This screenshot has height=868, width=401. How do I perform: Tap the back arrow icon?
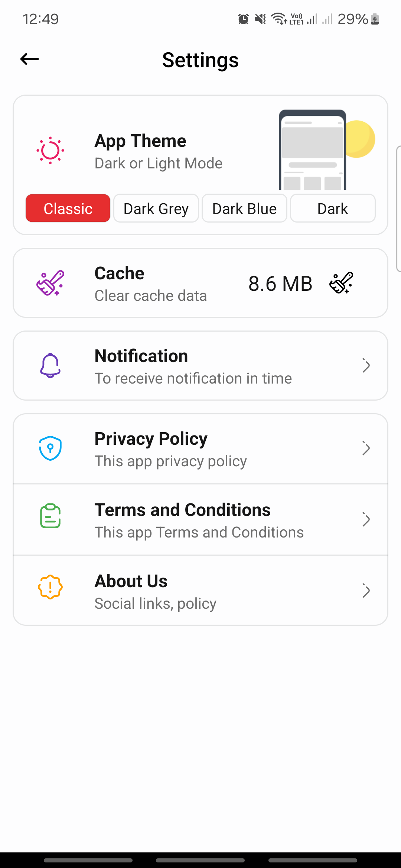(30, 59)
